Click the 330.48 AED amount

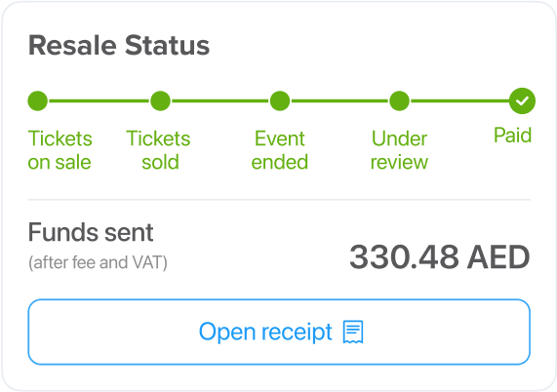(440, 257)
